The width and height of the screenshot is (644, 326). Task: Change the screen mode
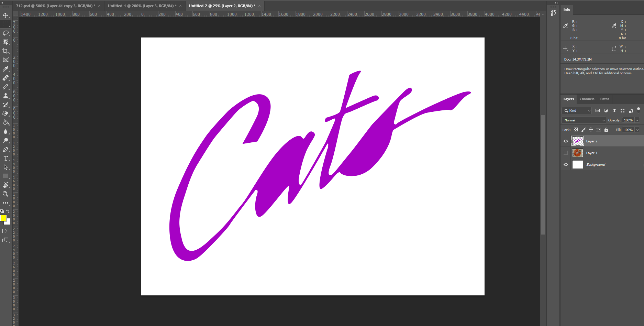pos(5,240)
